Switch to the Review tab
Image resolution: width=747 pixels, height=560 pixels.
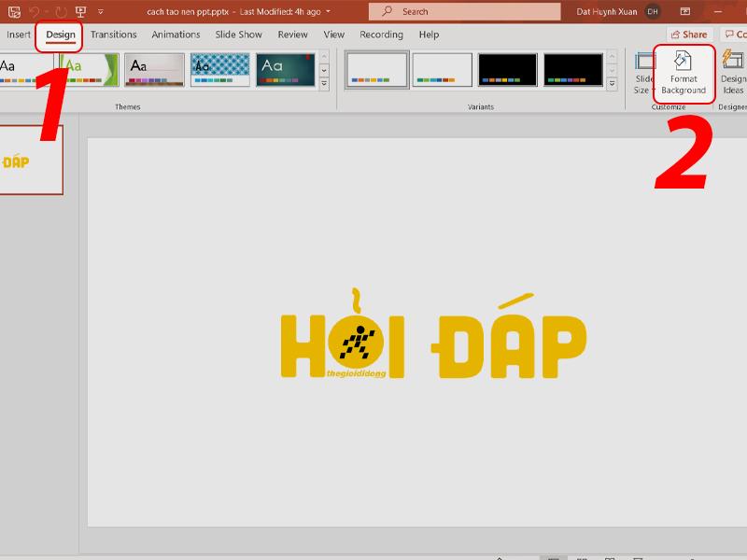(292, 35)
